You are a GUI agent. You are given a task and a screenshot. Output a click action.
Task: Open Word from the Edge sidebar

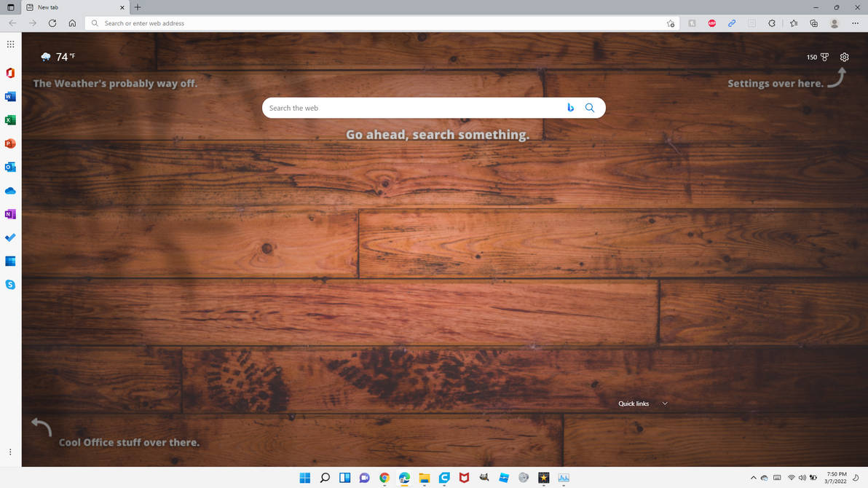[9, 96]
